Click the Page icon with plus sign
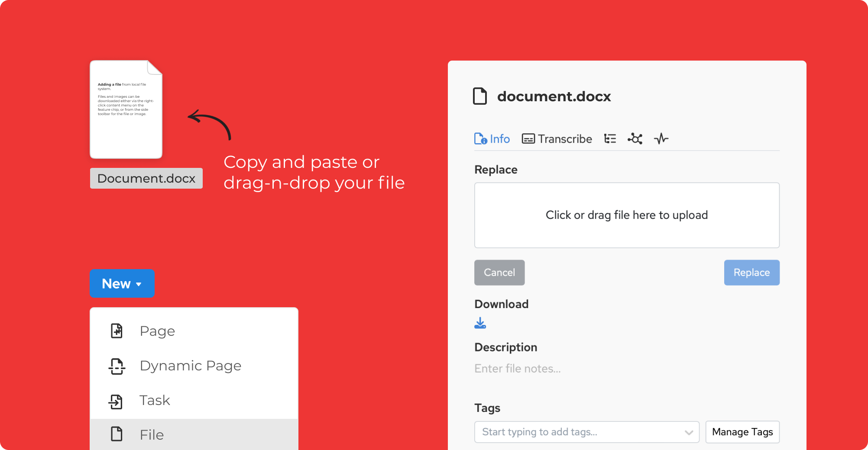Image resolution: width=868 pixels, height=450 pixels. 117,331
